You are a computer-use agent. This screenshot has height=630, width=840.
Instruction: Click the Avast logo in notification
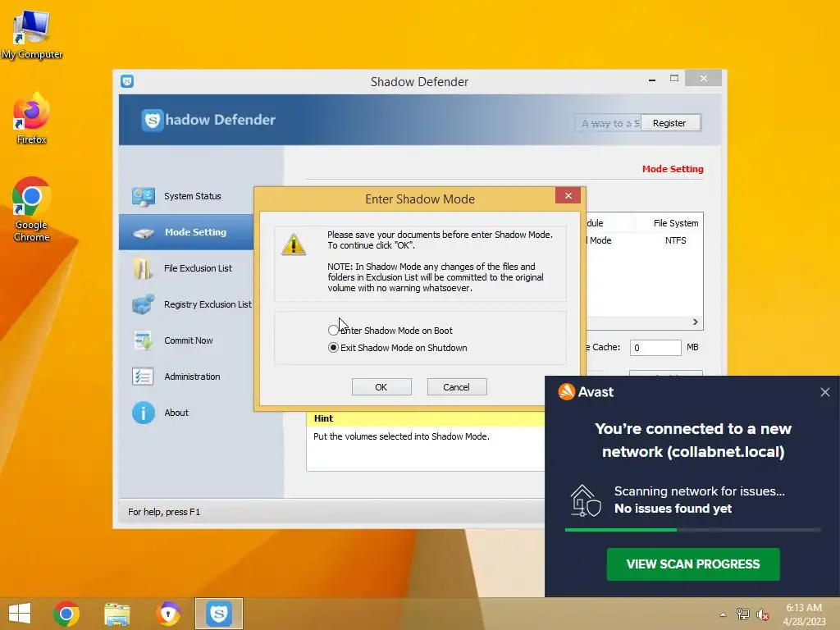566,392
